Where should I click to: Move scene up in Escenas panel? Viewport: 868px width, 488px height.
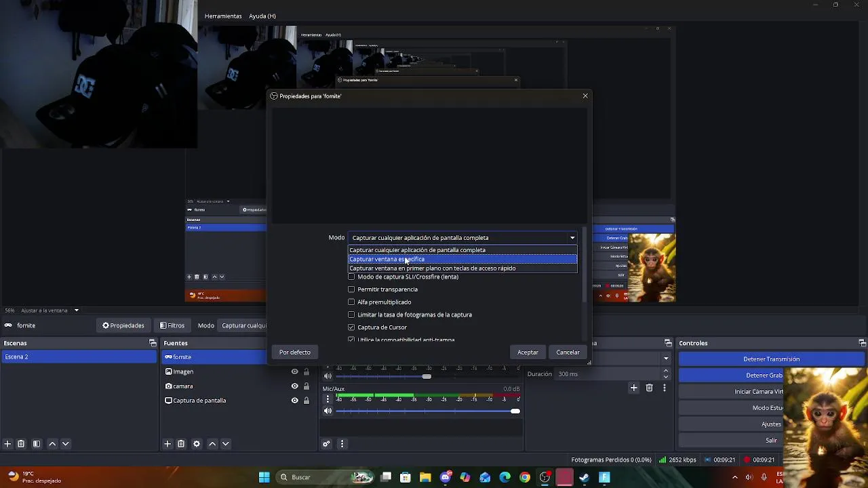click(52, 444)
